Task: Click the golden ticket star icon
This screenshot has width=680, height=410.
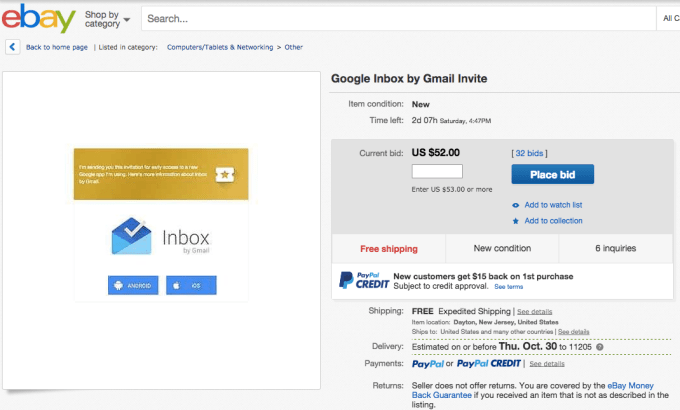Action: click(226, 174)
